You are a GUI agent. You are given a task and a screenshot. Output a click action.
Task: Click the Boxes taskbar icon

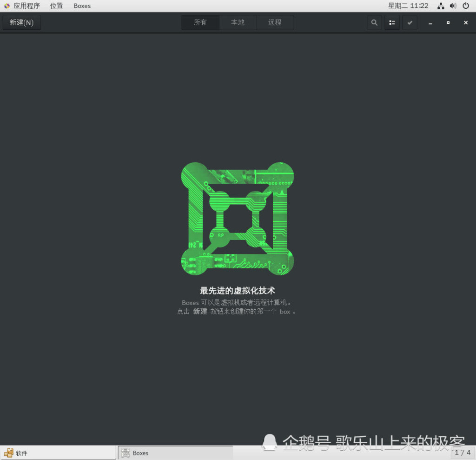tap(125, 453)
